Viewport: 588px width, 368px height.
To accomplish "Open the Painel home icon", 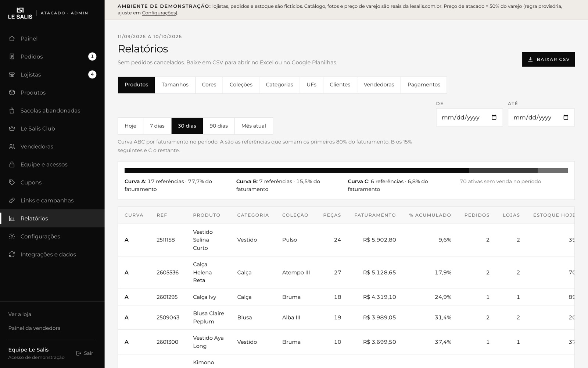I will (x=12, y=39).
